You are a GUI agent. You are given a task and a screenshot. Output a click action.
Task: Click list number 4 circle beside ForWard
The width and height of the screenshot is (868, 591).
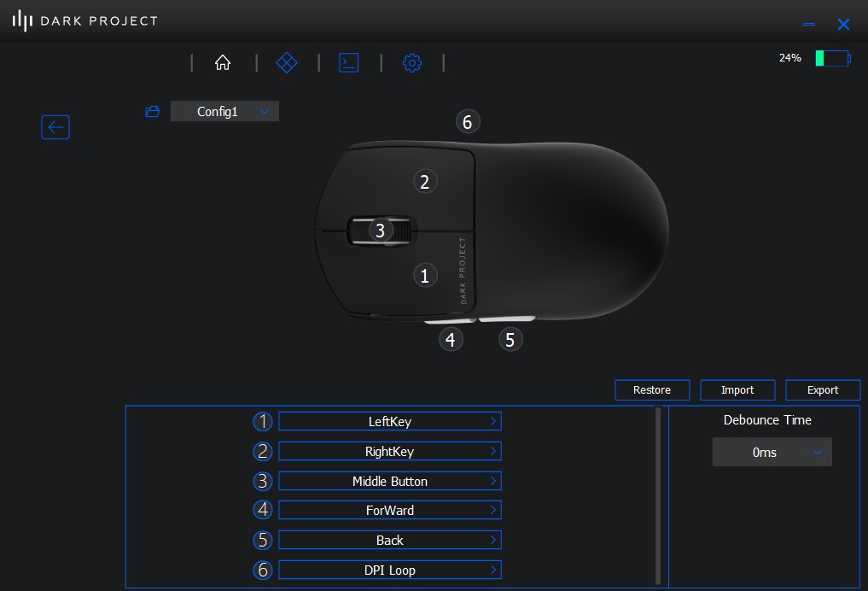pyautogui.click(x=263, y=510)
